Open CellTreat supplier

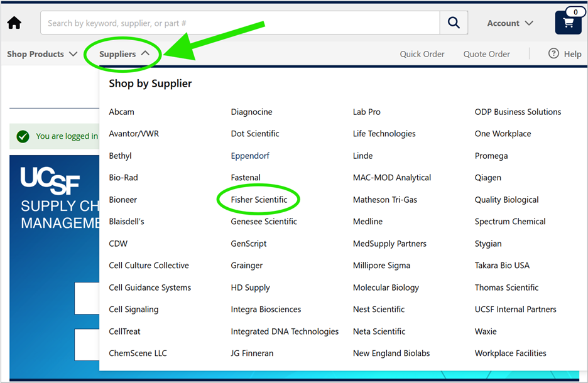coord(124,332)
